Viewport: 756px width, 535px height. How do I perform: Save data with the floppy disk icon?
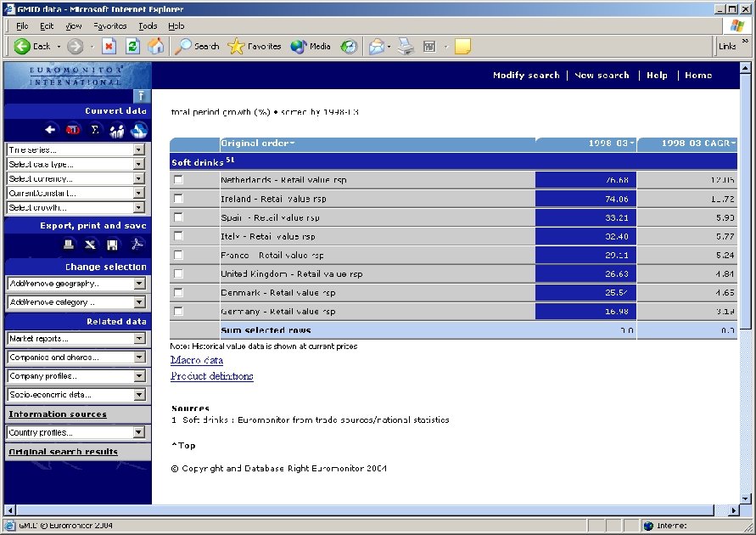(x=113, y=245)
